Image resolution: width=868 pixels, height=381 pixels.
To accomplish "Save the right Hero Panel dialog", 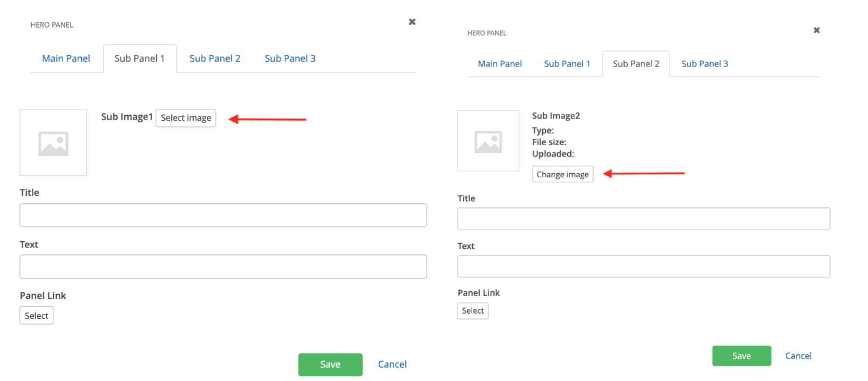I will click(742, 356).
